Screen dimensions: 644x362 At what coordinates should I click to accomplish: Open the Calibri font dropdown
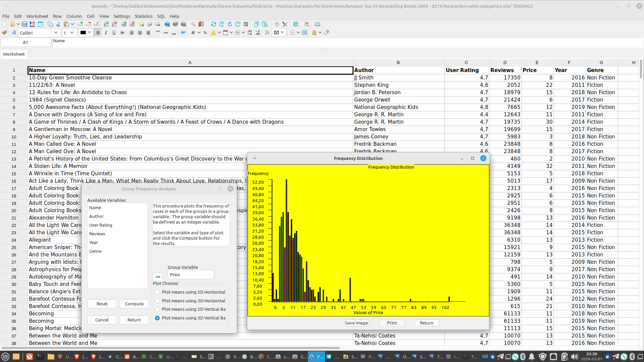click(x=56, y=33)
